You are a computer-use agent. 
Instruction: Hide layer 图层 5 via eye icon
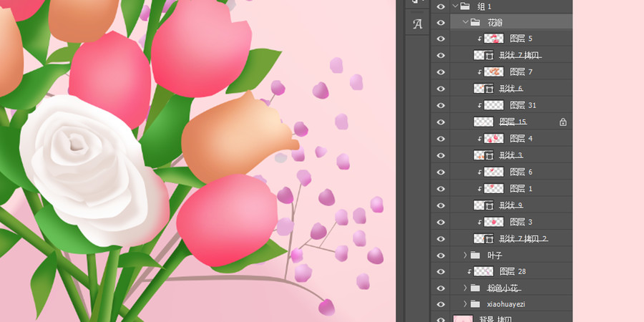pos(441,39)
